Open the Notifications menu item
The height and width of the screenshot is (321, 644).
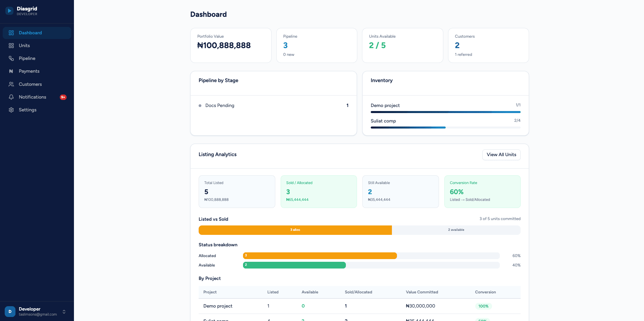click(x=37, y=97)
